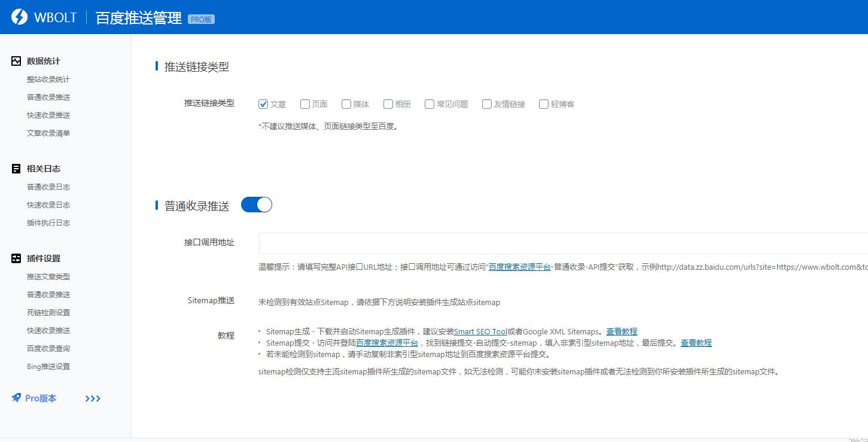Enable the 常见问题 checkbox
Screen dimensions: 868x442
point(429,103)
